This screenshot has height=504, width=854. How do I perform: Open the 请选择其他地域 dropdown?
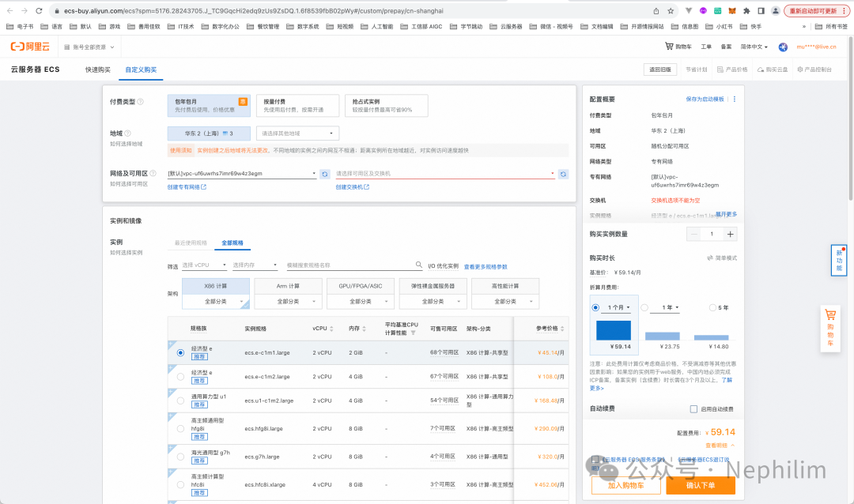(x=297, y=134)
